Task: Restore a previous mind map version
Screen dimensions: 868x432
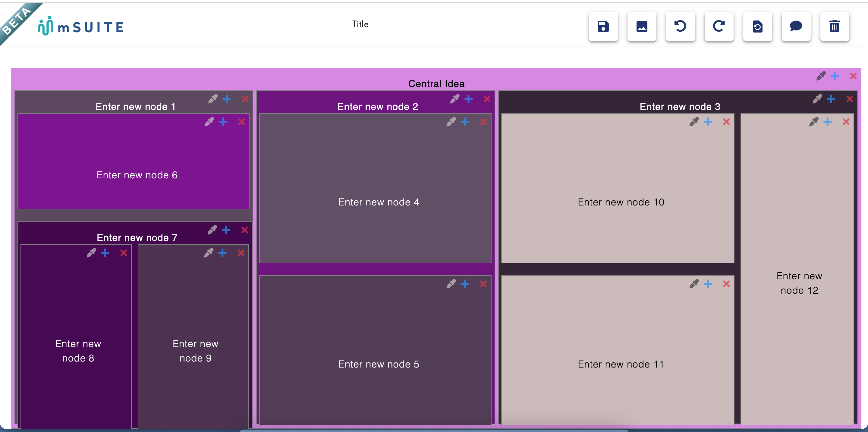Action: [757, 27]
